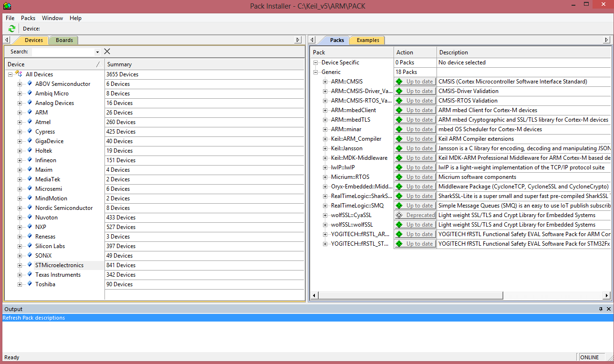This screenshot has width=614, height=364.
Task: Select the MediaTek vendor icon
Action: pyautogui.click(x=30, y=179)
